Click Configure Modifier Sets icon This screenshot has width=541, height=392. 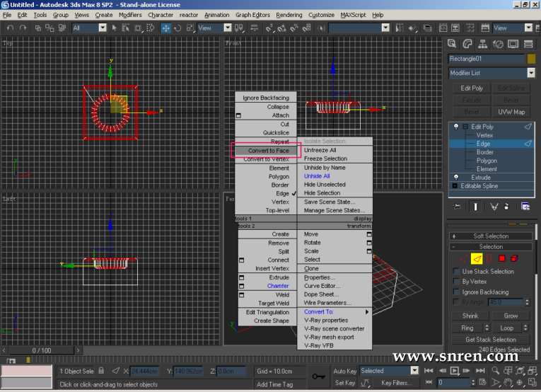[525, 207]
